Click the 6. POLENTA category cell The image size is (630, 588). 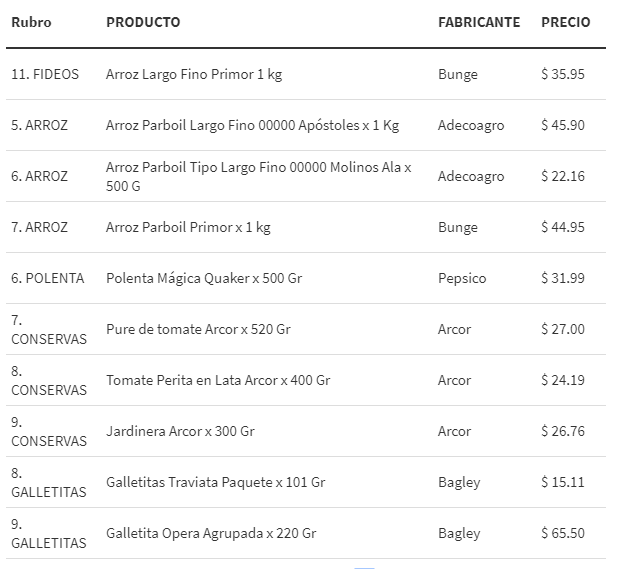pos(47,278)
